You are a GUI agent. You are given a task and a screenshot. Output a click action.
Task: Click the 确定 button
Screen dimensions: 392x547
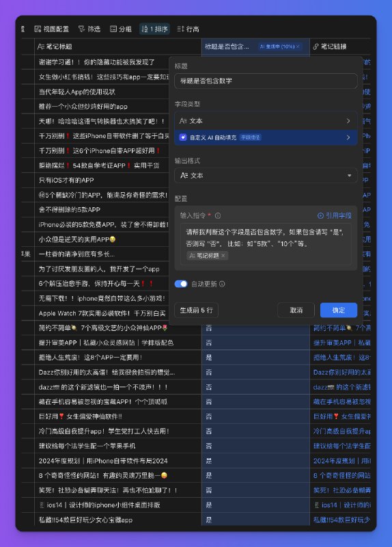coord(339,310)
